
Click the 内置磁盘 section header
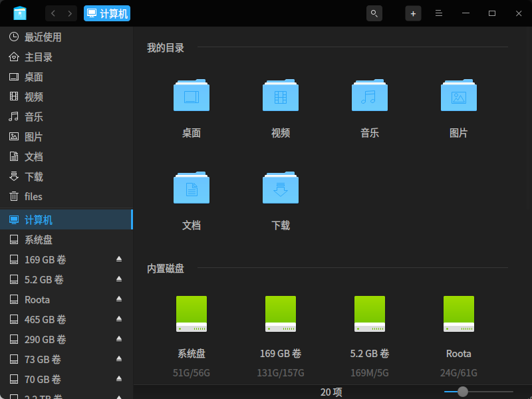click(x=165, y=269)
